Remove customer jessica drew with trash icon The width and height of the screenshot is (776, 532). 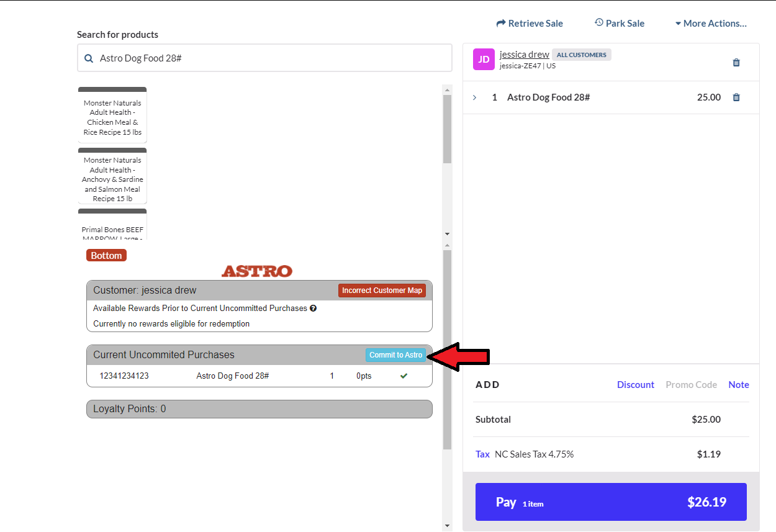click(x=736, y=63)
